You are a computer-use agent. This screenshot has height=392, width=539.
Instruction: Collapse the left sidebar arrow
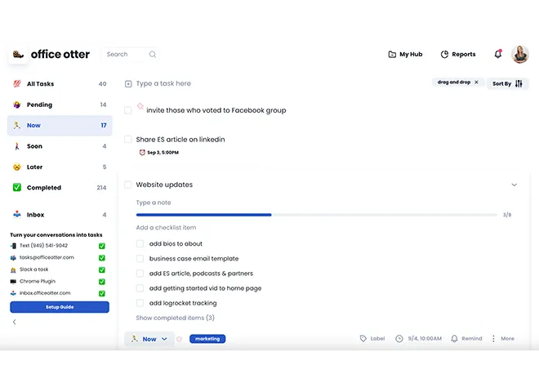point(14,322)
